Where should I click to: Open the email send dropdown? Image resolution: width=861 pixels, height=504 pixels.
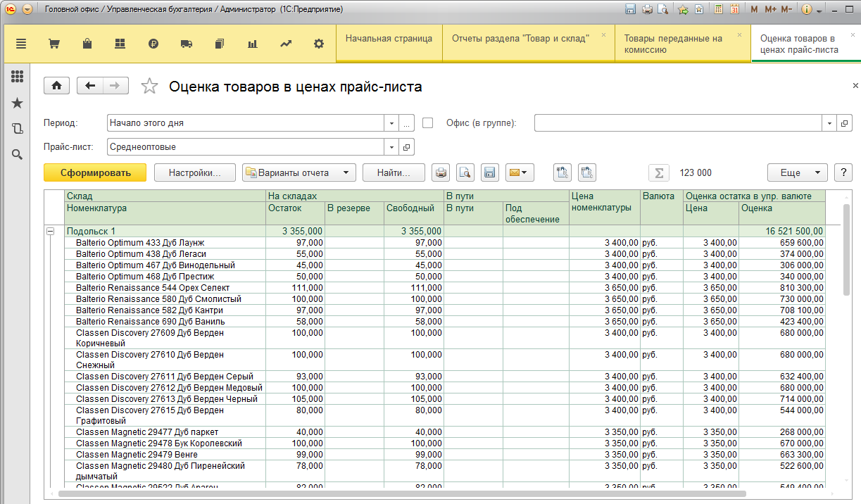[x=519, y=172]
